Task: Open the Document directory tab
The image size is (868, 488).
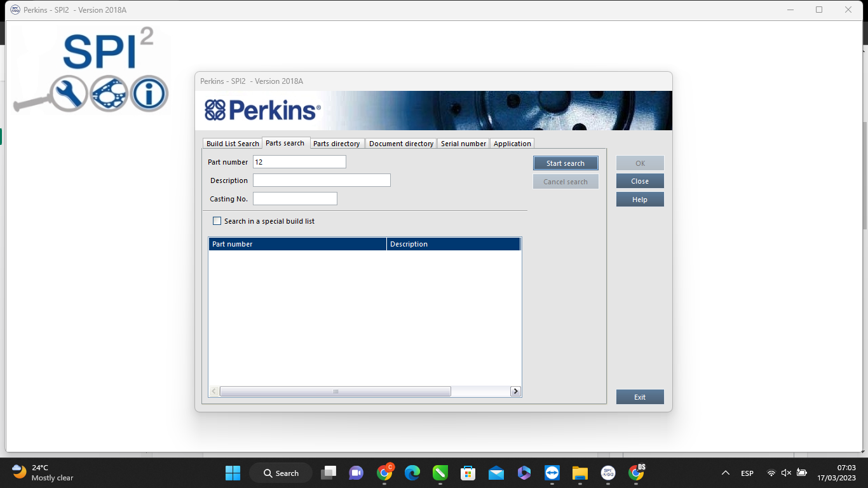Action: [401, 143]
